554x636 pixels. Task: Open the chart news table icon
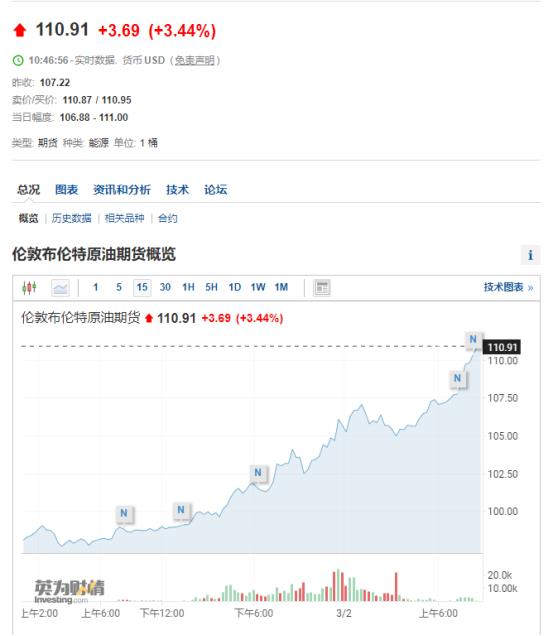click(322, 288)
